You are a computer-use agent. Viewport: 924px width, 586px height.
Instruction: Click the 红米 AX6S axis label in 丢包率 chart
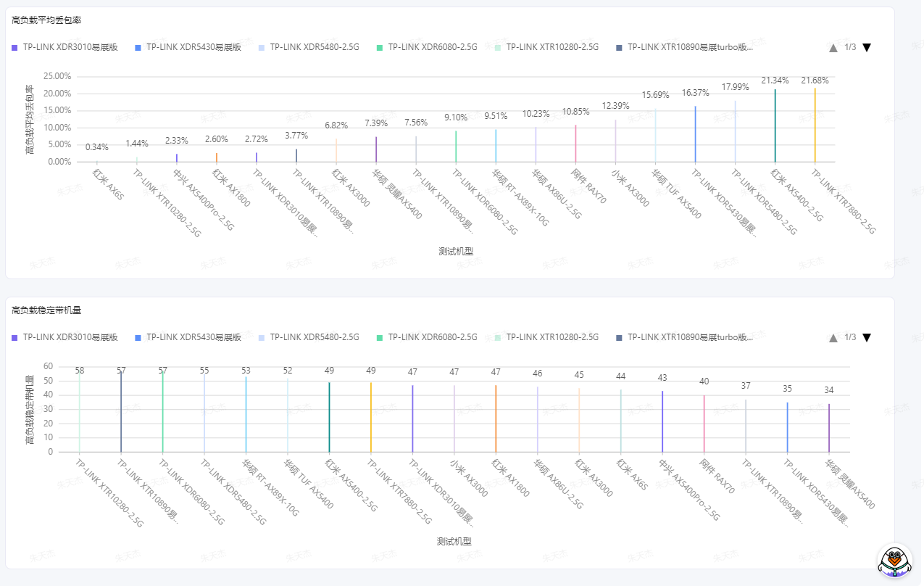tap(109, 184)
